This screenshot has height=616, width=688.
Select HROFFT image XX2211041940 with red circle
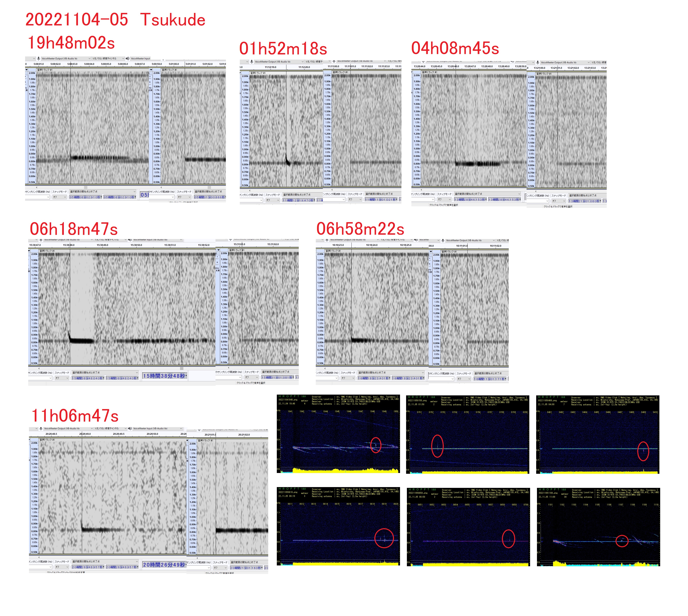click(x=338, y=434)
